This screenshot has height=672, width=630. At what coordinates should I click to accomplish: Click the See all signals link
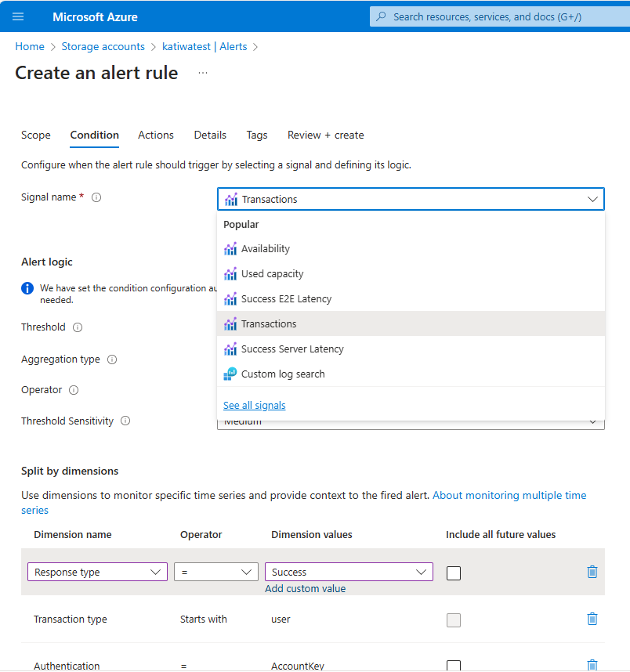click(x=255, y=405)
